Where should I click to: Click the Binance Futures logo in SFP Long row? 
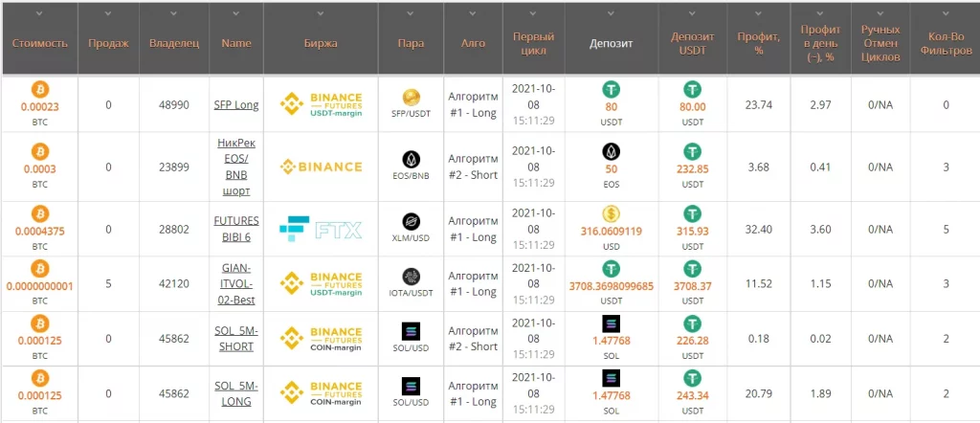click(321, 104)
